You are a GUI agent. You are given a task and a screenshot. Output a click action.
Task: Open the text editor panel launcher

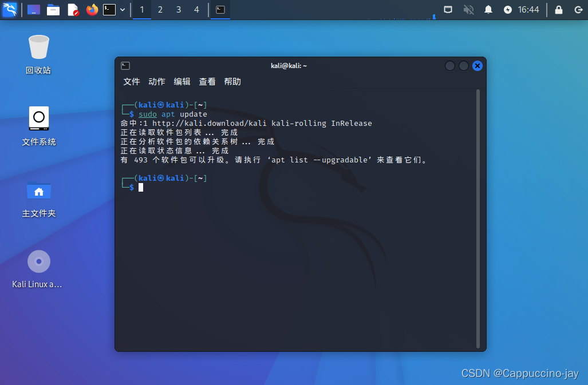pos(73,9)
